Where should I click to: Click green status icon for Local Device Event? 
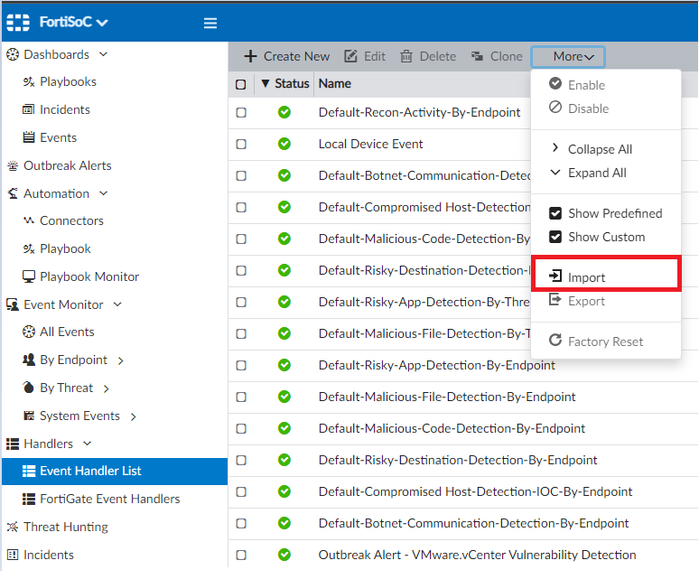pos(284,144)
